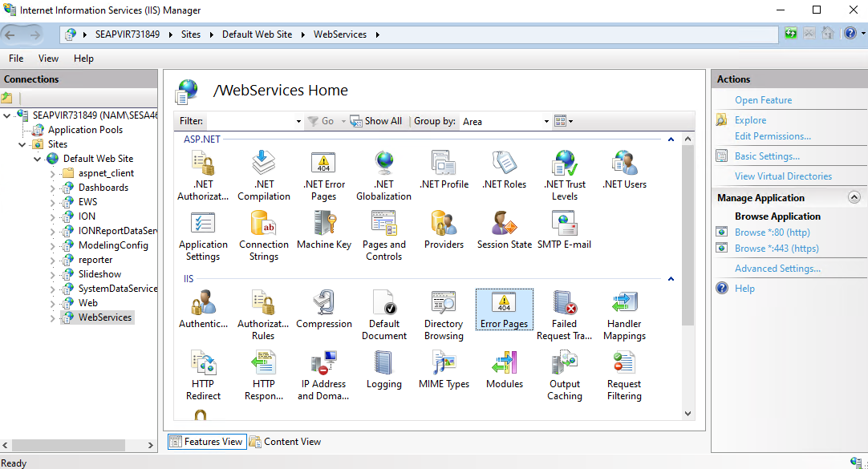868x469 pixels.
Task: Open IP Address and Domain Restrictions
Action: click(x=324, y=375)
